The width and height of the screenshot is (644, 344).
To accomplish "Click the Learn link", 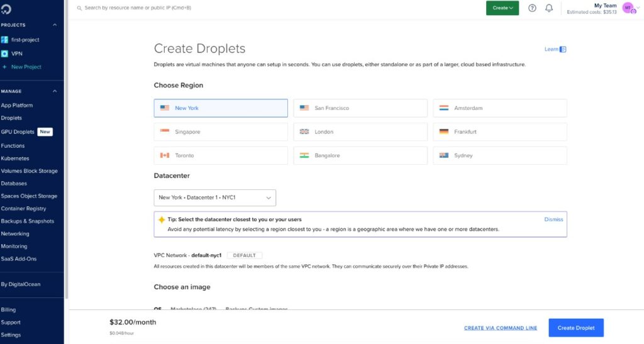I will tap(551, 49).
